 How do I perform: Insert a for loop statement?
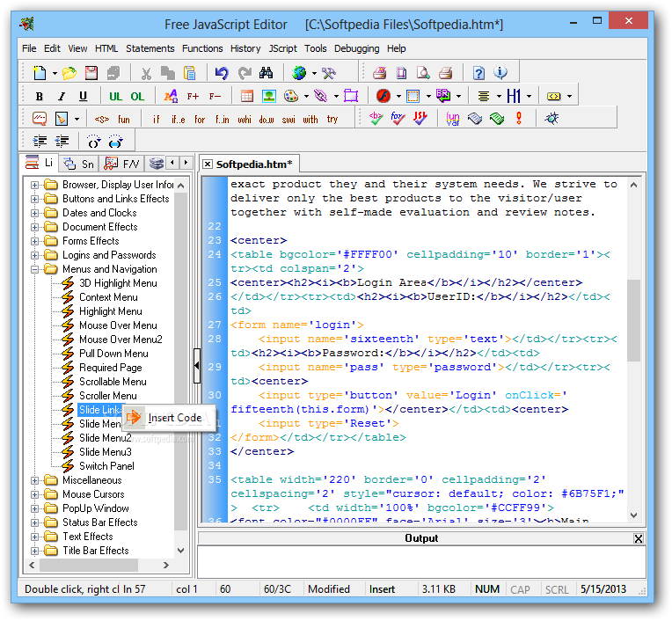click(200, 119)
